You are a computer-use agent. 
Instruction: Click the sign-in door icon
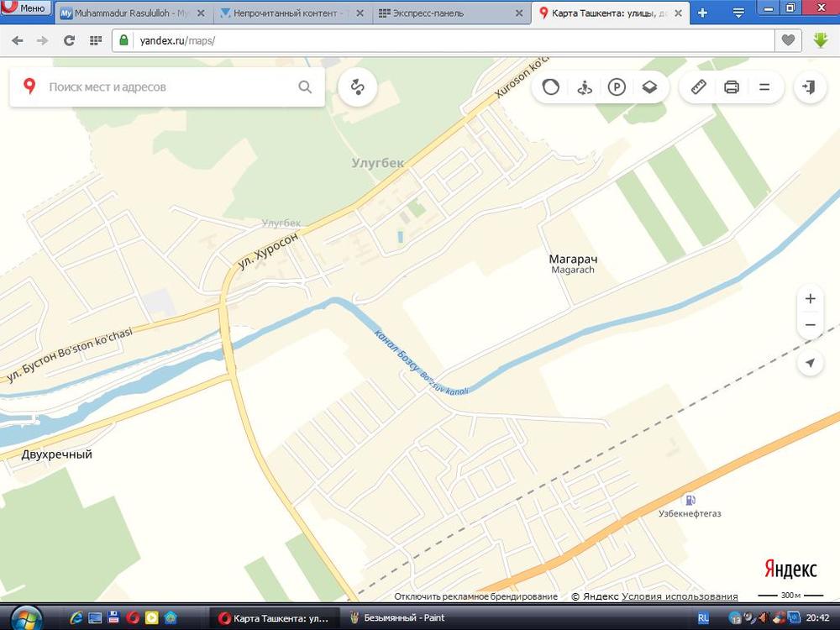pos(809,87)
